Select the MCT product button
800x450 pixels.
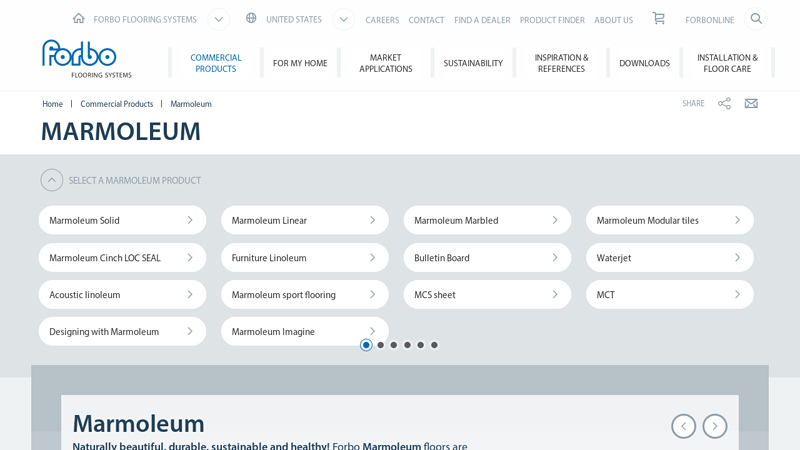(669, 294)
